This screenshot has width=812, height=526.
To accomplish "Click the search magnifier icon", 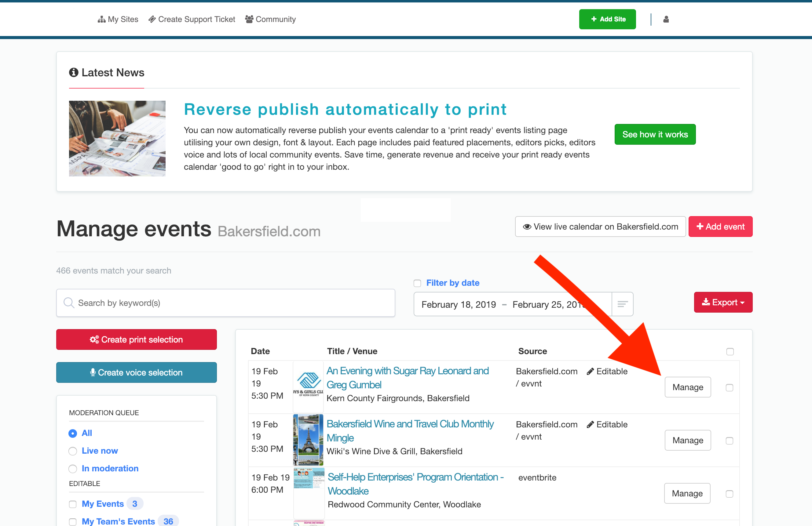I will (x=69, y=303).
